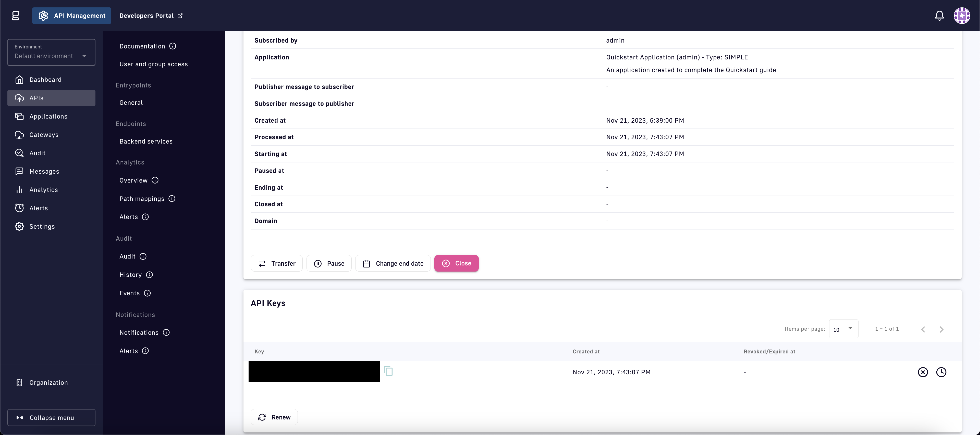The image size is (980, 435).
Task: Pause the subscription
Action: 329,263
